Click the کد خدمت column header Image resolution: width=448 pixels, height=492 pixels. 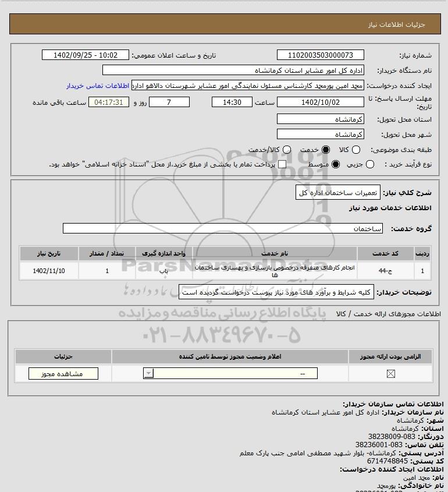[385, 253]
